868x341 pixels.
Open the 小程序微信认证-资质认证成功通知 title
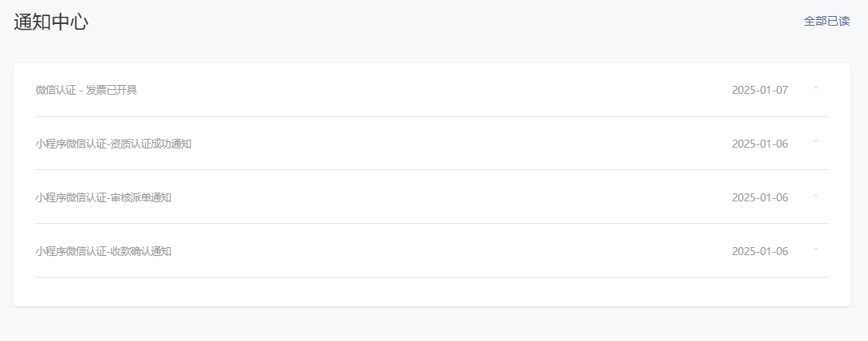114,144
